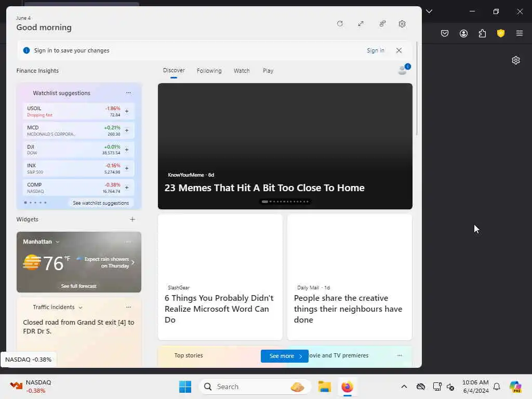Viewport: 532px width, 399px height.
Task: Expand the Traffic incidents dropdown
Action: coord(81,308)
